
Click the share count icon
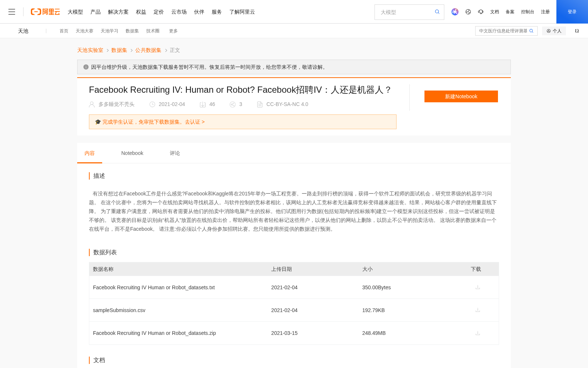click(x=233, y=105)
